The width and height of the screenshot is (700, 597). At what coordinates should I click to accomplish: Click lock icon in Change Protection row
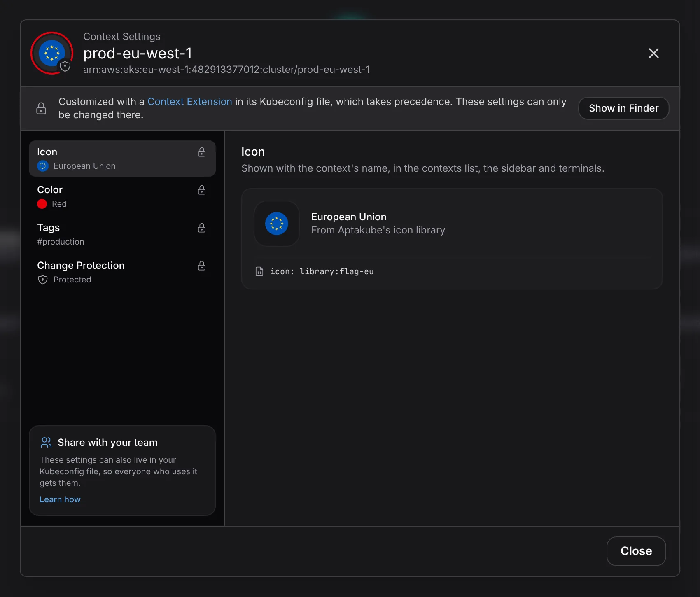click(202, 266)
